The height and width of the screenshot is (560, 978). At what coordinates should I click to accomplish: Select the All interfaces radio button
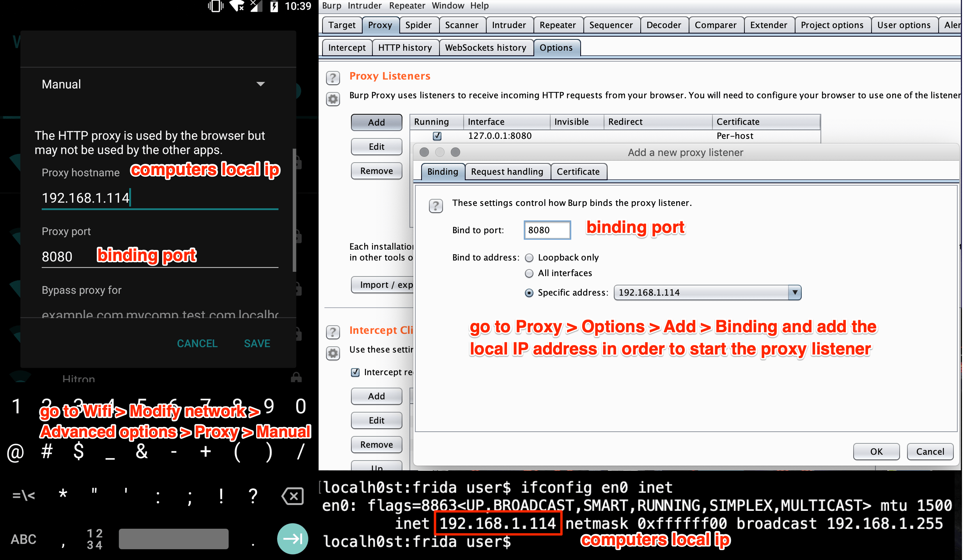(529, 273)
